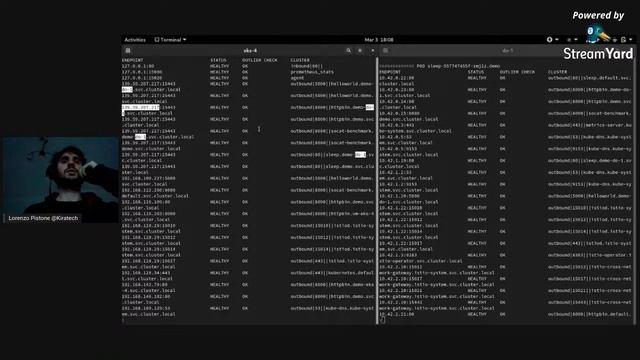Click the search icon in the aks-4 terminal

[x=348, y=51]
